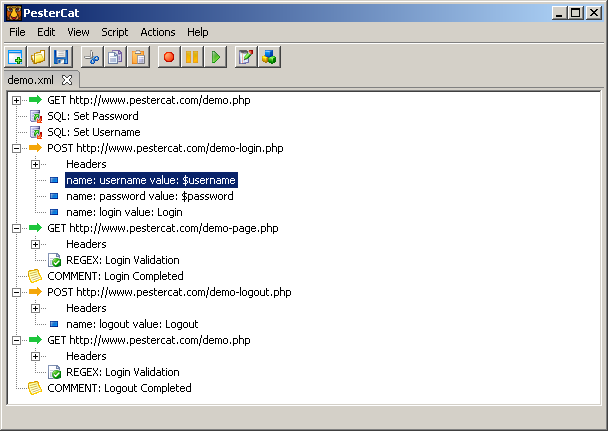Click the SQL icon beside Set Username
The image size is (608, 431).
point(36,132)
